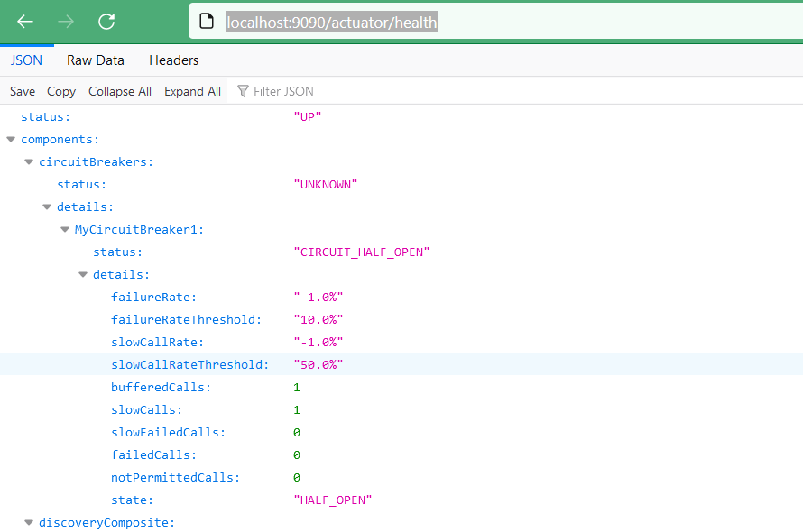Open the Raw Data tab
The width and height of the screenshot is (803, 532).
(96, 60)
